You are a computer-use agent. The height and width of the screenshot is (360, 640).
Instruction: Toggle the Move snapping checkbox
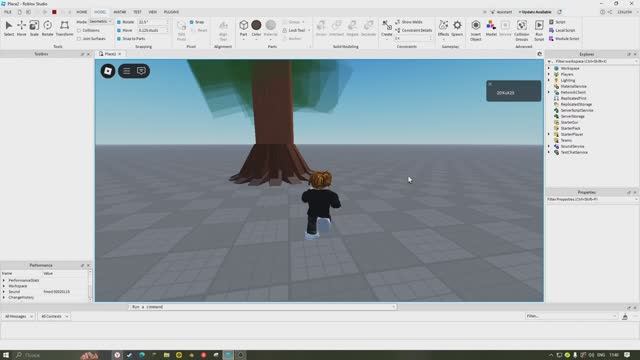(x=119, y=30)
